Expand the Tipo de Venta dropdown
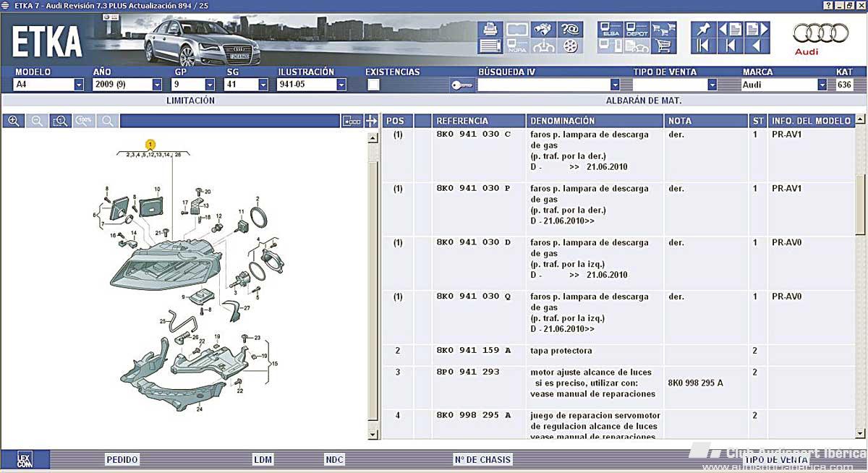Viewport: 868px width, 473px height. pos(712,85)
